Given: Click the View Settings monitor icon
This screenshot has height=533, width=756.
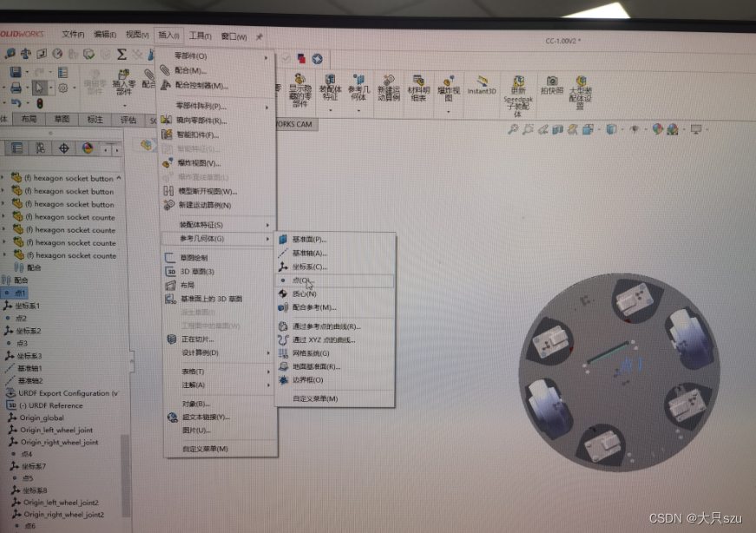Looking at the screenshot, I should pos(696,129).
